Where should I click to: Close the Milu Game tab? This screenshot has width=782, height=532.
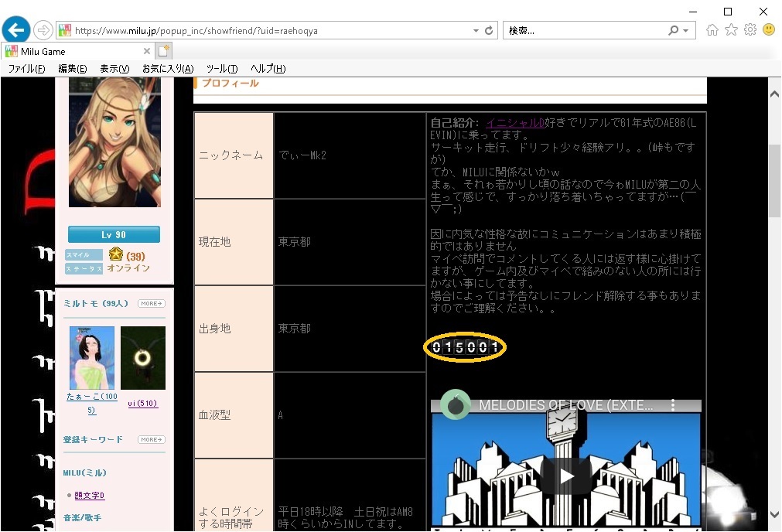[147, 51]
